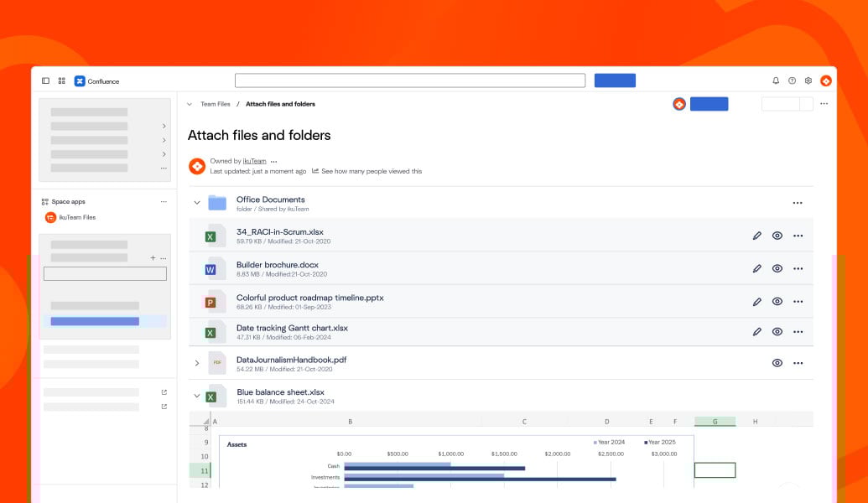Edit 34_RACI-in-Scrum.xlsx with pencil icon

(757, 236)
